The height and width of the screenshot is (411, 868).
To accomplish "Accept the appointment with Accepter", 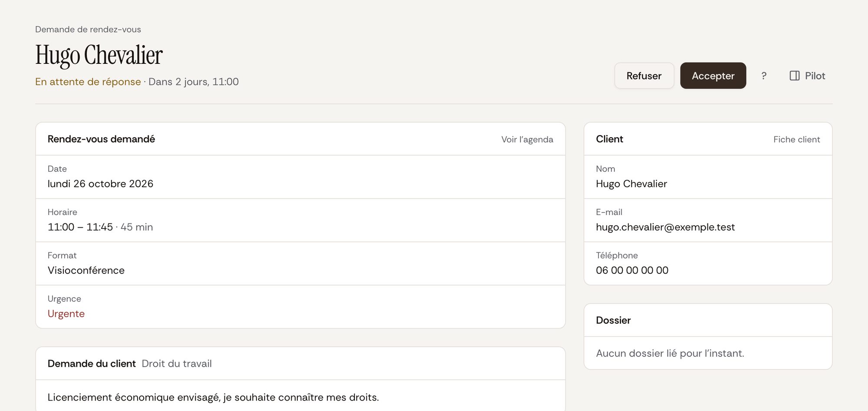I will pyautogui.click(x=713, y=76).
